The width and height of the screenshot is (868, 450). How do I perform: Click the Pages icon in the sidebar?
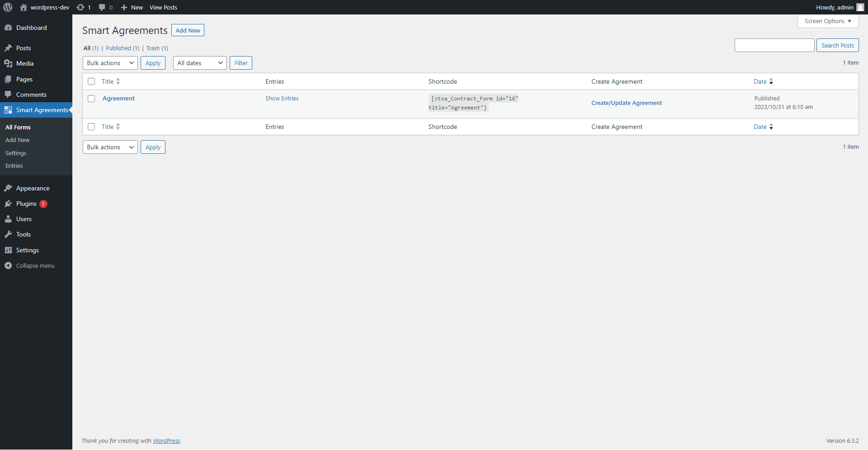pyautogui.click(x=8, y=79)
